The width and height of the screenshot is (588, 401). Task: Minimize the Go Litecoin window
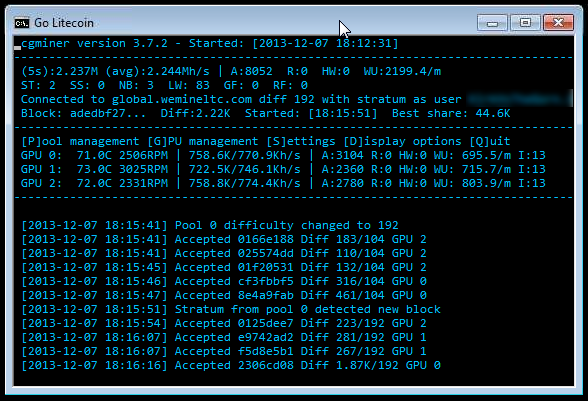point(492,23)
